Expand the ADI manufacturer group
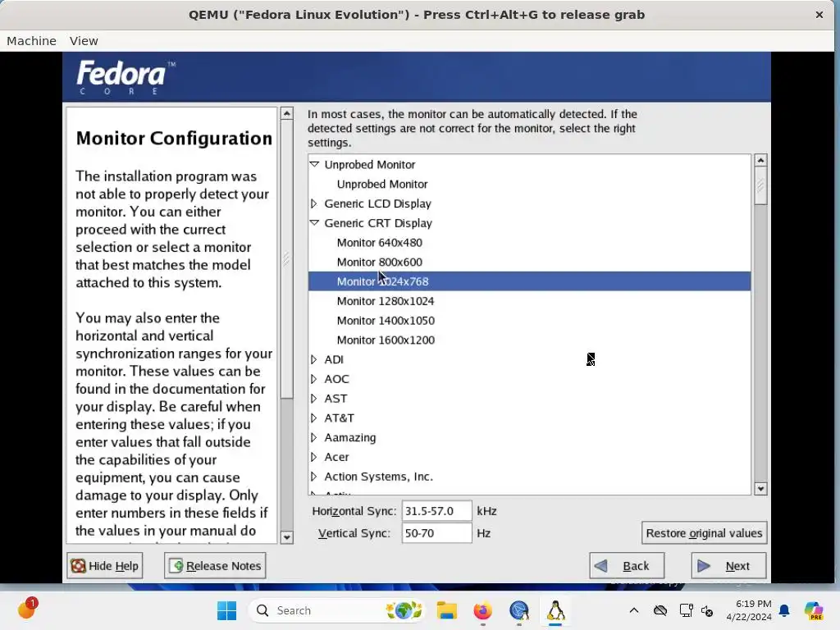The width and height of the screenshot is (840, 630). point(314,359)
